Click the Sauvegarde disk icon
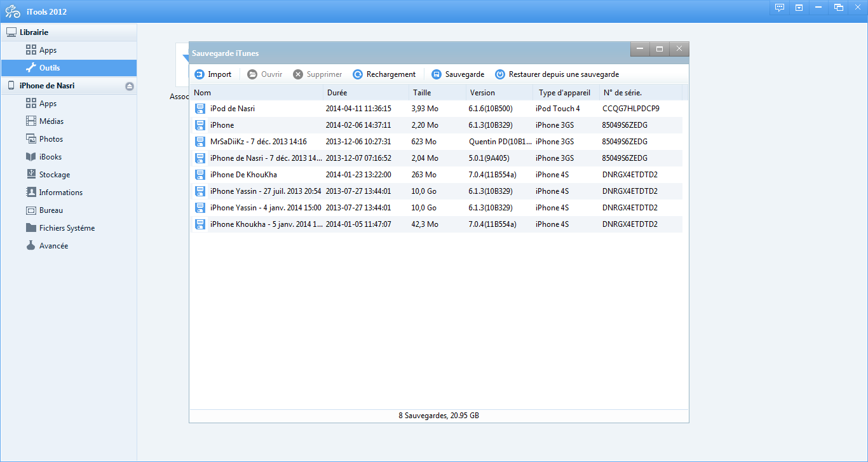Viewport: 868px width, 462px height. (437, 74)
